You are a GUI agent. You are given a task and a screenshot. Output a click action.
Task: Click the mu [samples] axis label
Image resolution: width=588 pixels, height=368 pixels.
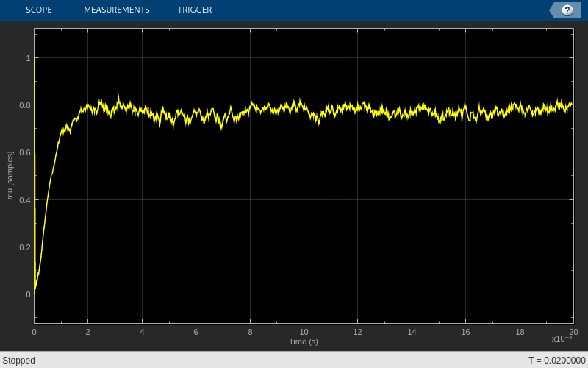point(10,175)
